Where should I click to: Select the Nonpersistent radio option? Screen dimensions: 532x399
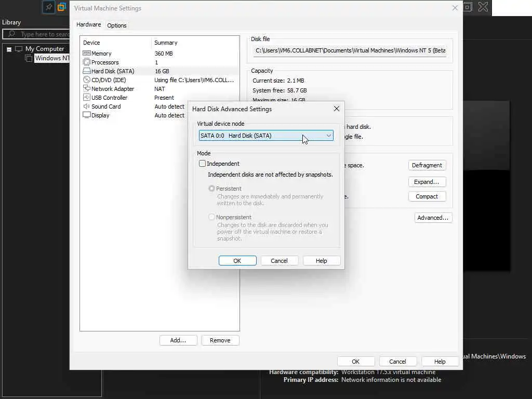[211, 217]
